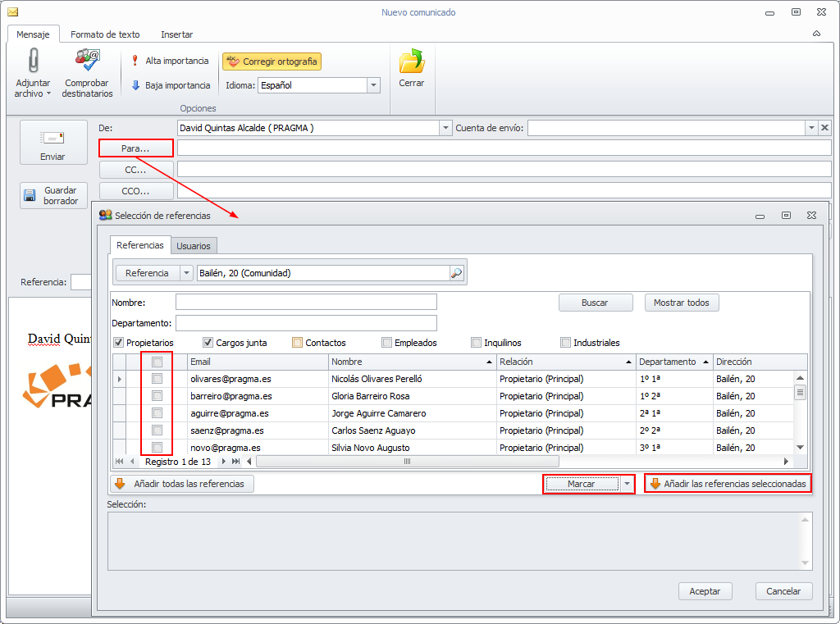
Task: Click Añadir las referencias seleccionadas
Action: pyautogui.click(x=728, y=484)
